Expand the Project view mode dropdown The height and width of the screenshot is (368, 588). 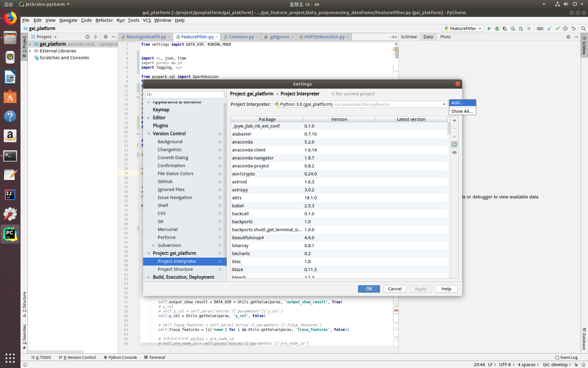[55, 37]
